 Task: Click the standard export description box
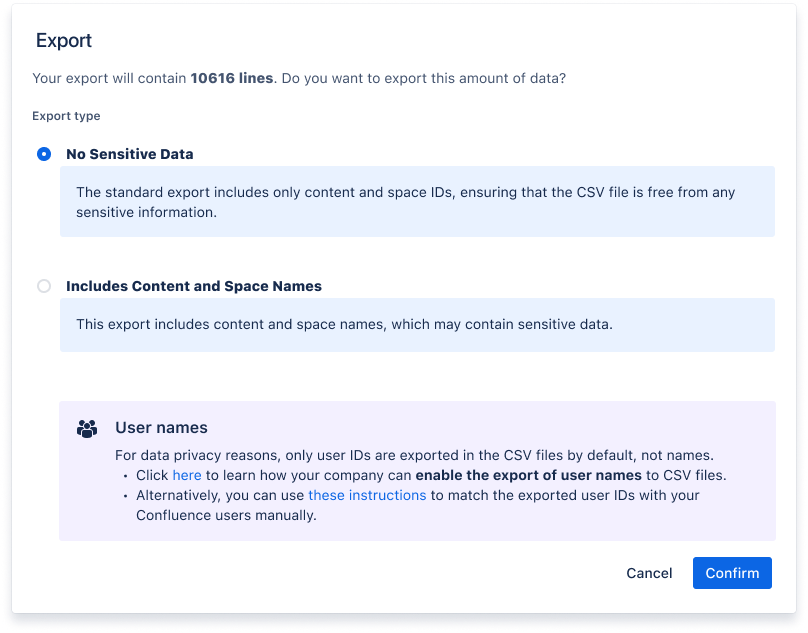pos(417,200)
